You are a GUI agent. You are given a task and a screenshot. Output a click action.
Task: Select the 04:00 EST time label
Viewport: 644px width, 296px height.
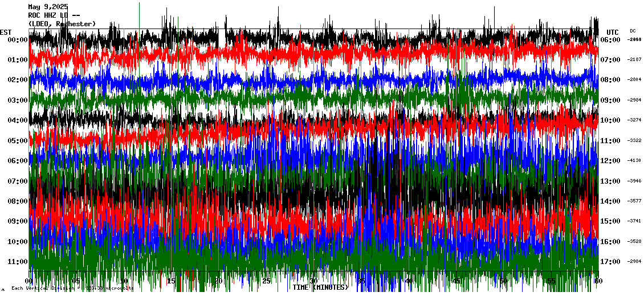pyautogui.click(x=17, y=120)
